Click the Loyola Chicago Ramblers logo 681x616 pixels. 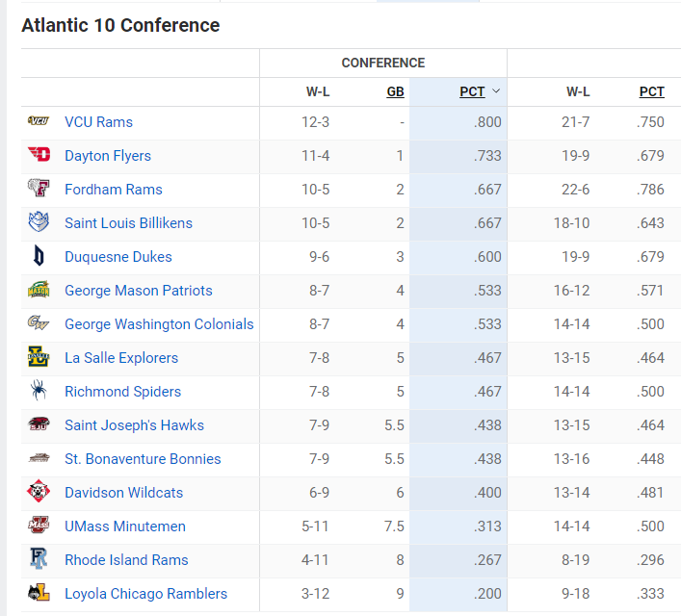[39, 592]
